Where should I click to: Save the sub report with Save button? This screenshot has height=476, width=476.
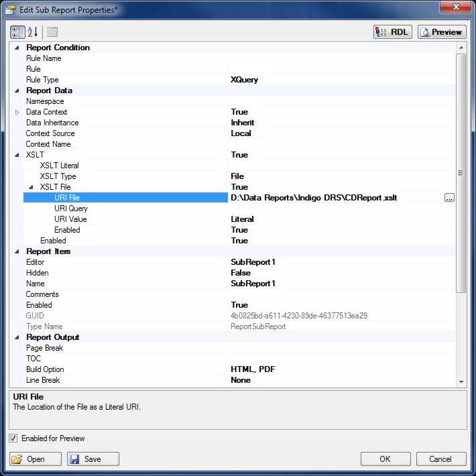pyautogui.click(x=93, y=459)
